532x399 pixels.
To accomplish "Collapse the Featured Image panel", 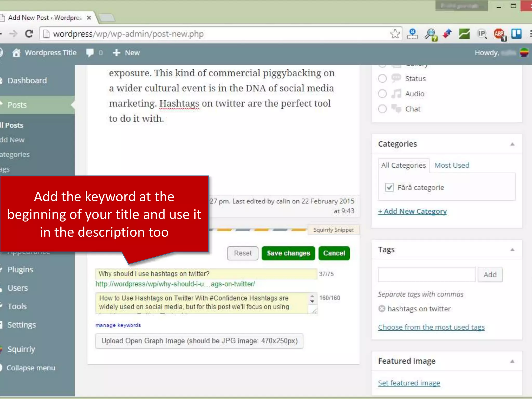I will [x=512, y=361].
